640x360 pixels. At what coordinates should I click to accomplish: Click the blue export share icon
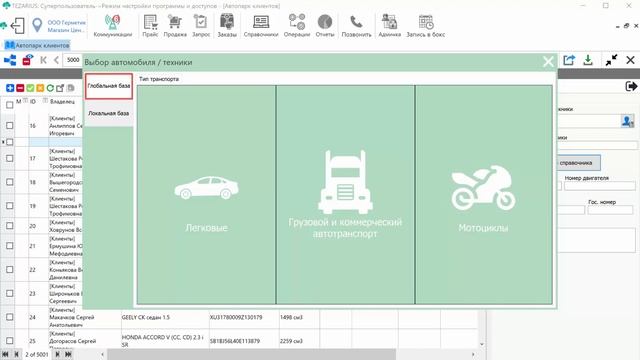569,60
